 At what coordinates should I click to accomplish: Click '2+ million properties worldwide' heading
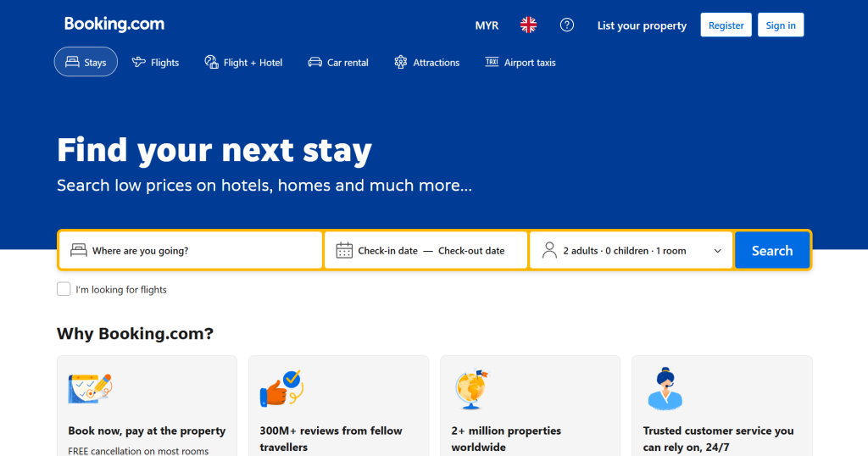click(x=506, y=439)
